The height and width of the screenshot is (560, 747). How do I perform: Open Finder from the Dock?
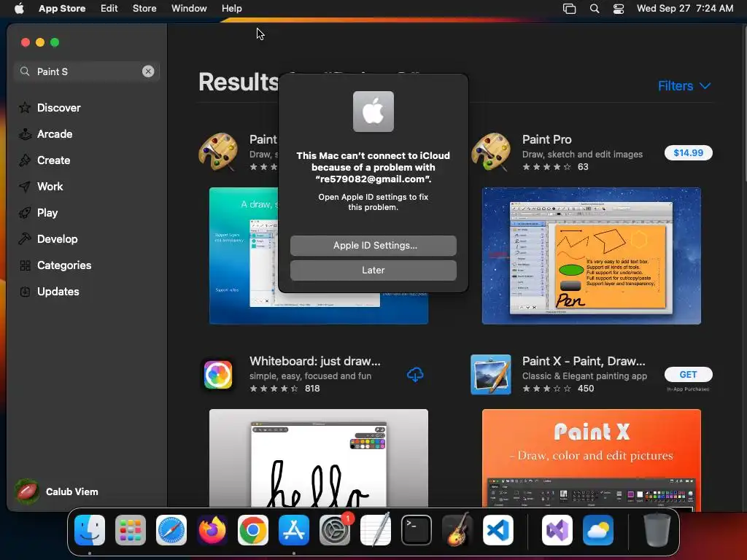coord(90,530)
